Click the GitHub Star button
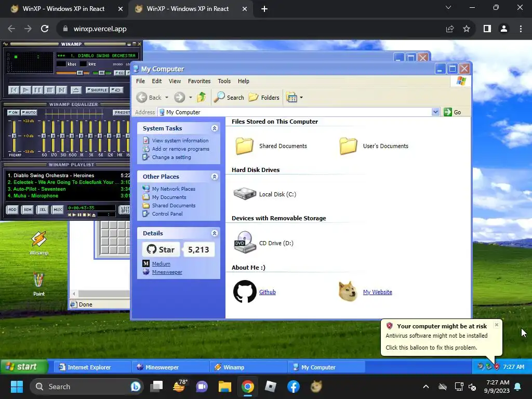Image resolution: width=532 pixels, height=399 pixels. pos(161,250)
